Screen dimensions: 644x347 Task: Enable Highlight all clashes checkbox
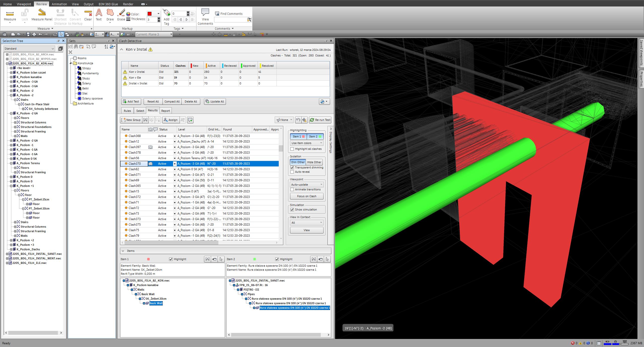click(292, 149)
